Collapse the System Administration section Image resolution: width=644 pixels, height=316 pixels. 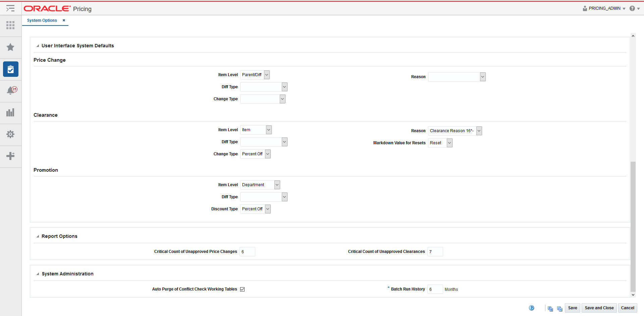38,274
